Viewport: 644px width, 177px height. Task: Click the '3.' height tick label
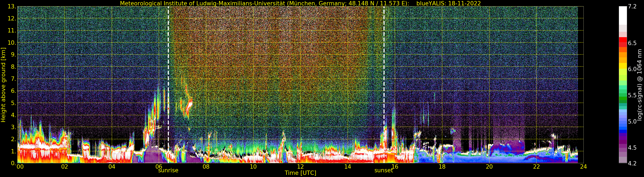coord(14,127)
